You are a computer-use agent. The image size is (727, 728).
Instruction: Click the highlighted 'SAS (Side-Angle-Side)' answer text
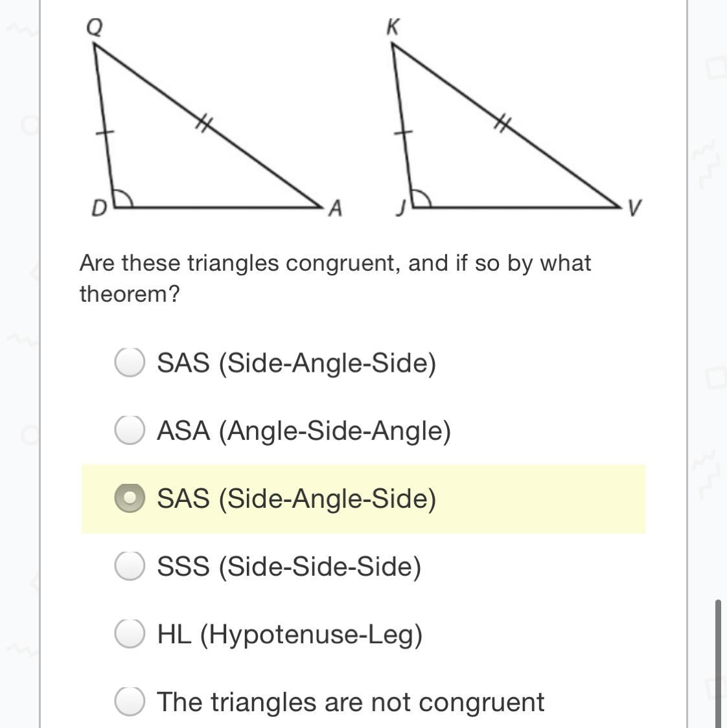tap(296, 498)
